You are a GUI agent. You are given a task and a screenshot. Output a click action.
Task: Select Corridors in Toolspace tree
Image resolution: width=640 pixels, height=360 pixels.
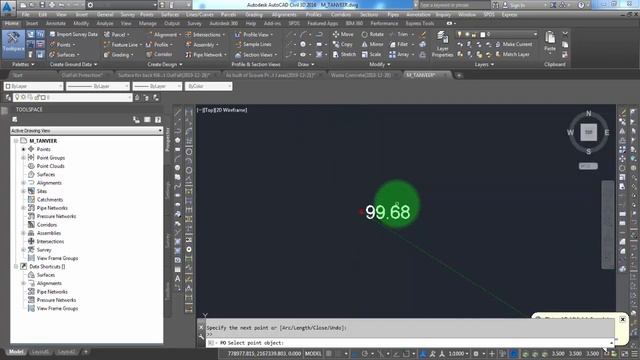tap(47, 225)
